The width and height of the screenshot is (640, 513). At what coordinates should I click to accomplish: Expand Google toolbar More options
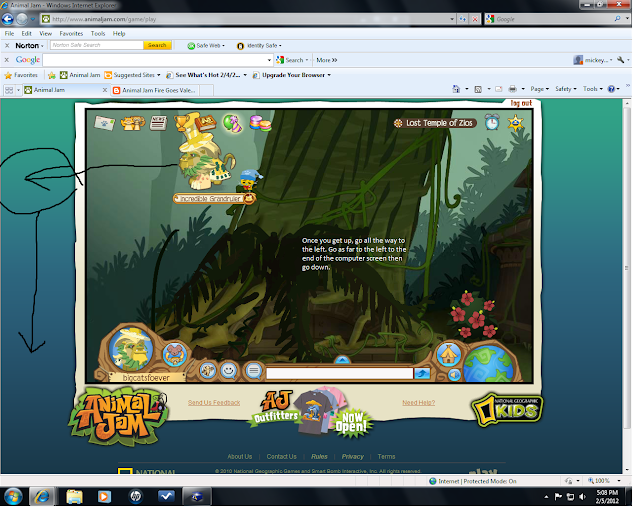(x=327, y=60)
